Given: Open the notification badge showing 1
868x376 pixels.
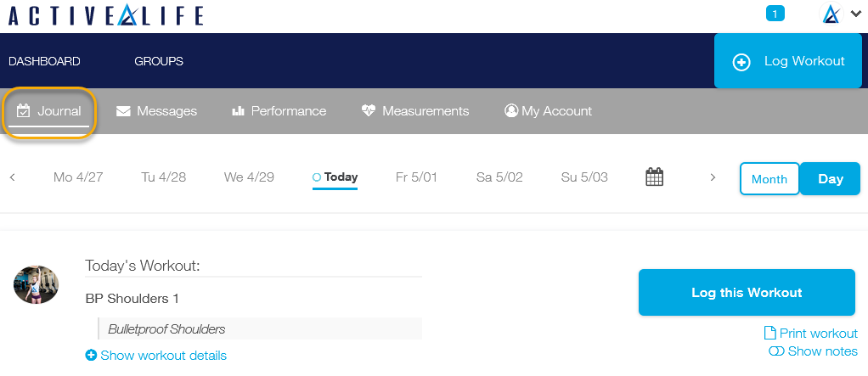Looking at the screenshot, I should click(x=775, y=14).
